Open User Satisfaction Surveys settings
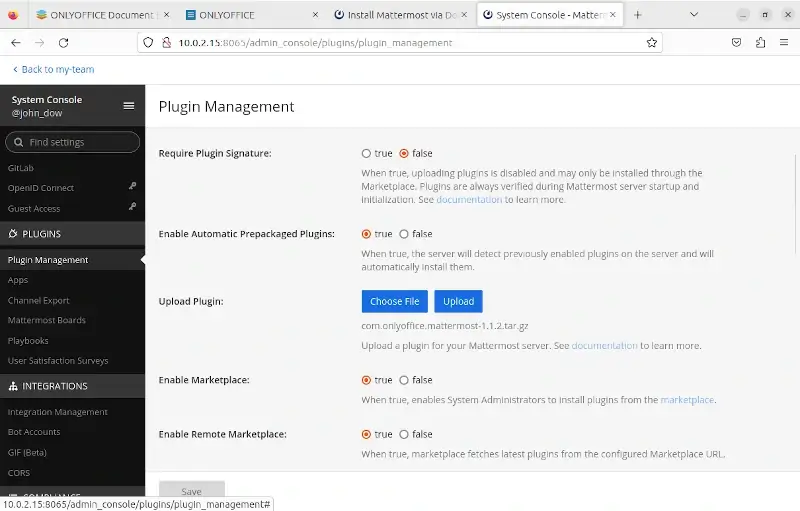 [58, 361]
